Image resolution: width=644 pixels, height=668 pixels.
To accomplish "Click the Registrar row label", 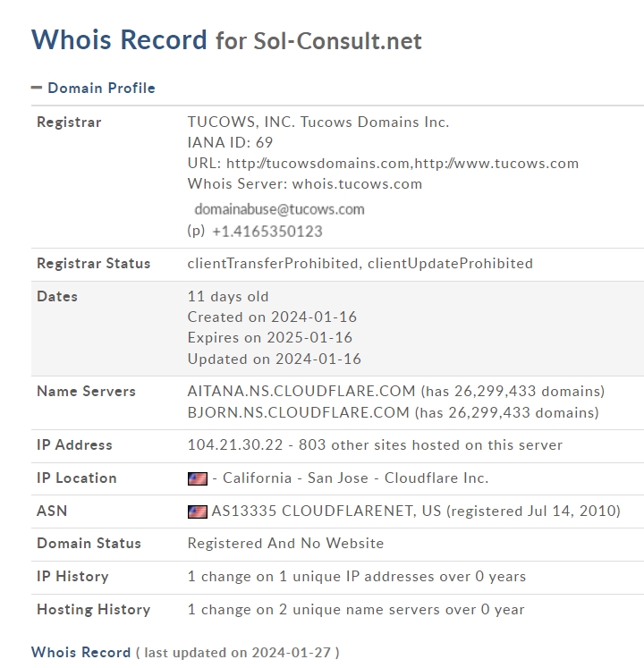I will coord(69,122).
